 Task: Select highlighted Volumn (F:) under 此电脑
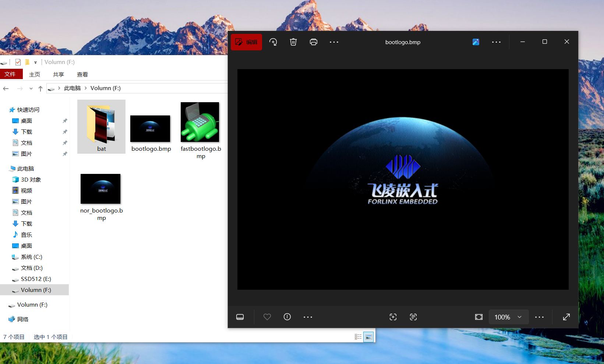pyautogui.click(x=34, y=290)
